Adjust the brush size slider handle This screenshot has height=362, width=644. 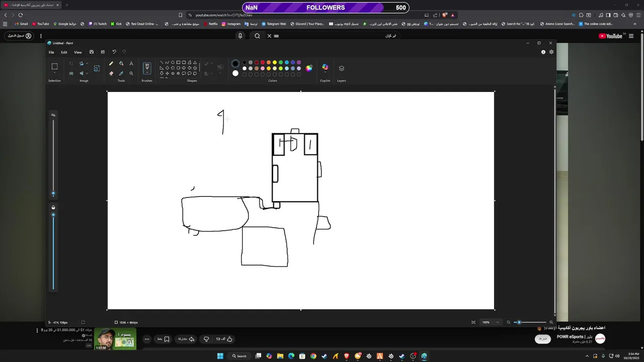click(53, 194)
